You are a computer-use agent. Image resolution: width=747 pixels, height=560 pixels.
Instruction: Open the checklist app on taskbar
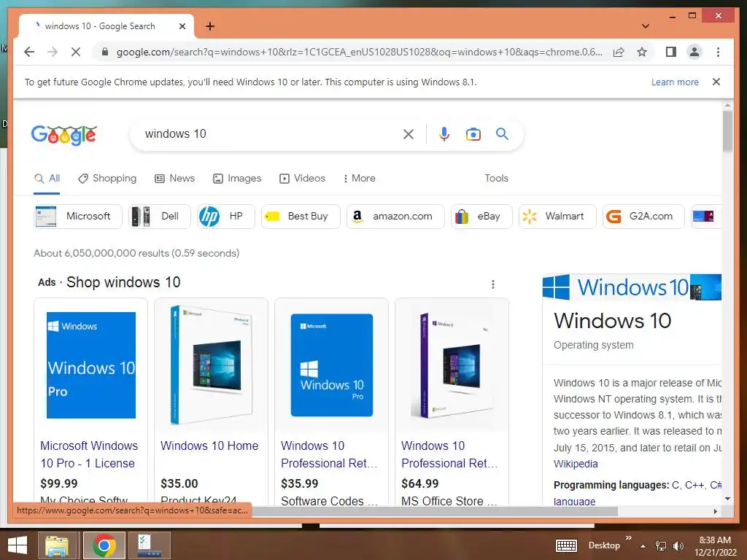(x=150, y=545)
